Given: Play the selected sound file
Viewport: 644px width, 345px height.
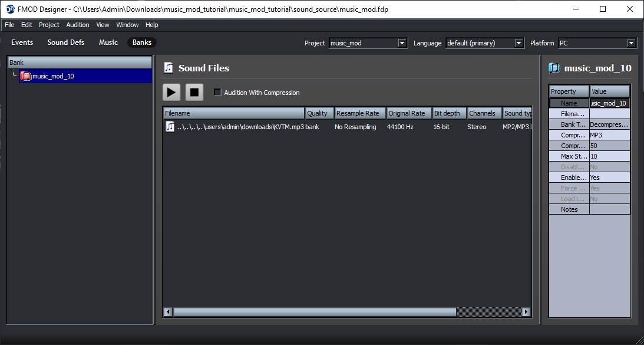Looking at the screenshot, I should point(171,93).
